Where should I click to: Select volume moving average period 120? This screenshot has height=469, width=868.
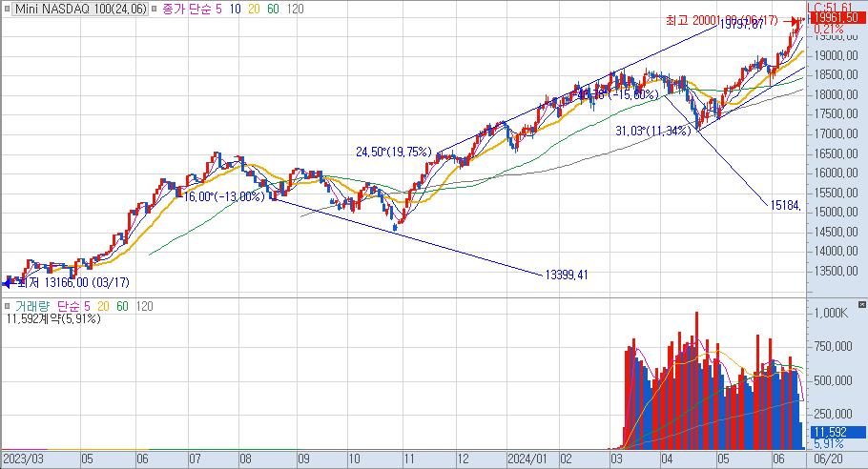click(144, 306)
